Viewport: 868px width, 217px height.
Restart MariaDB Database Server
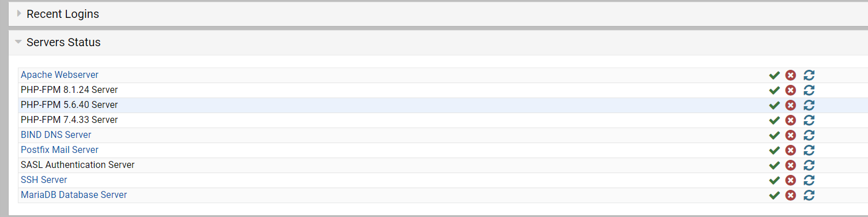coord(809,195)
